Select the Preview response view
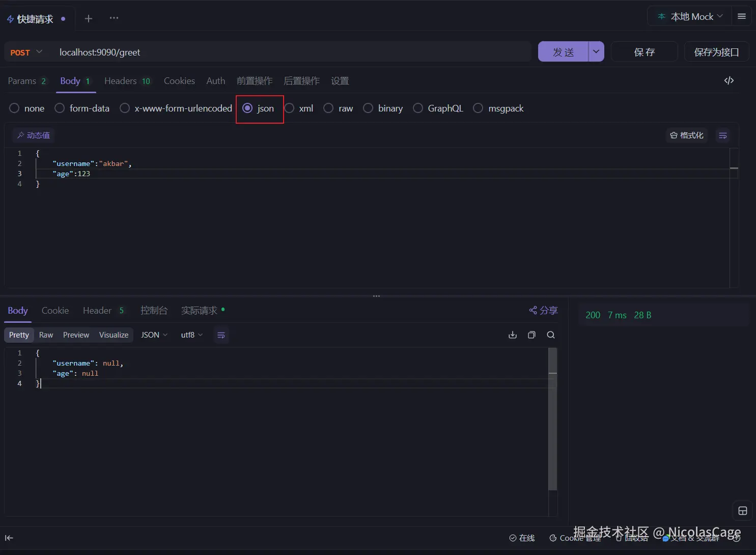Screen dimensions: 756x555 pos(76,335)
